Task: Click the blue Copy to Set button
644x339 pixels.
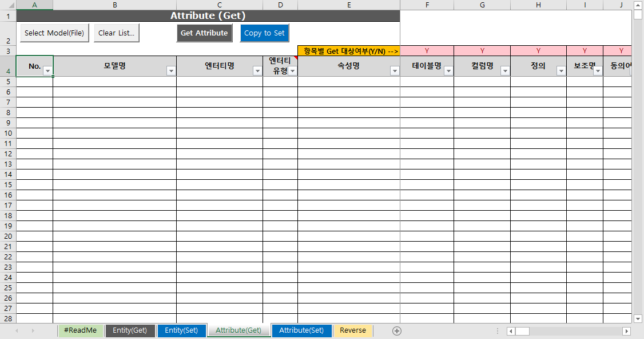Action: point(264,33)
